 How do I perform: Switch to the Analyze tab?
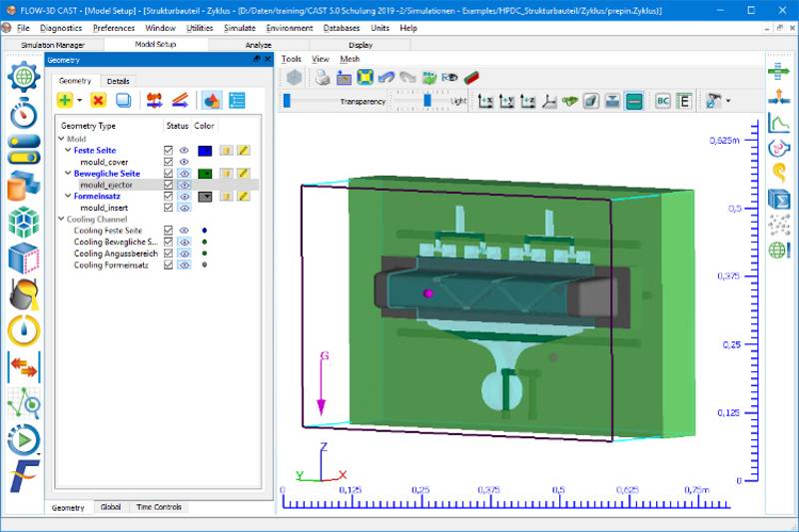258,45
